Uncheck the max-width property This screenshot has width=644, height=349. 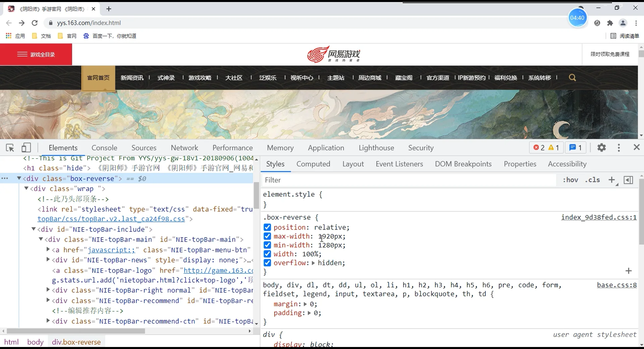pos(267,236)
